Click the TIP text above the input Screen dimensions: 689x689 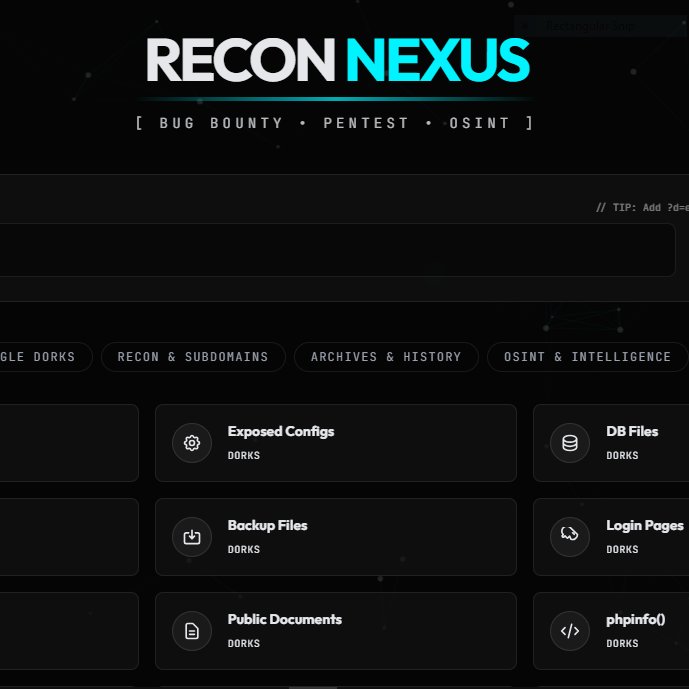pos(642,207)
